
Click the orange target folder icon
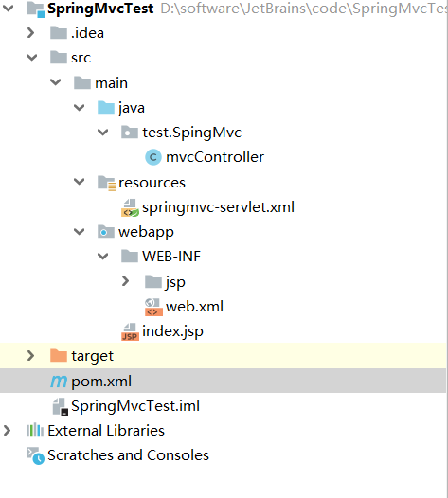[x=59, y=356]
